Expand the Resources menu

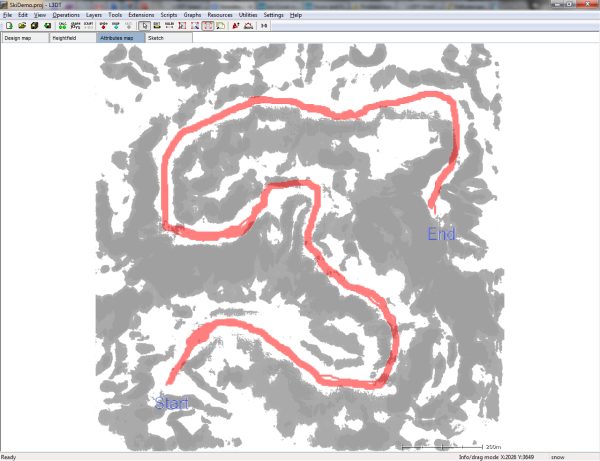(x=220, y=16)
